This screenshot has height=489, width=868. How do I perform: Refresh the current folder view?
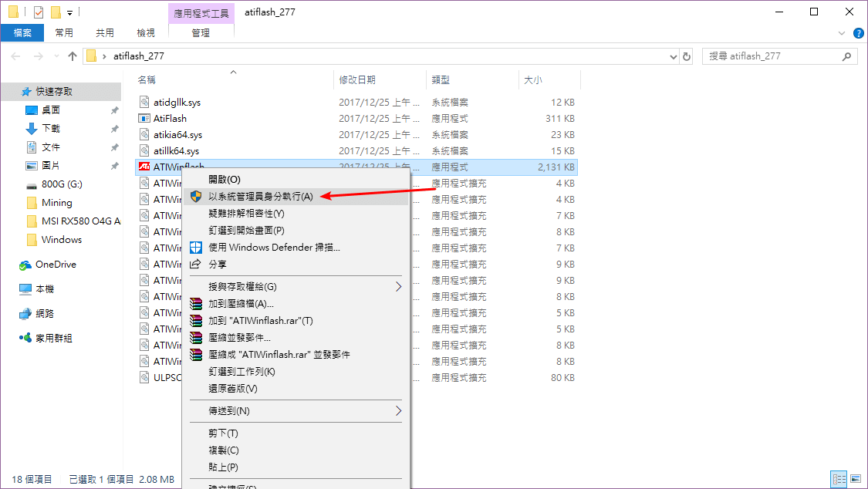click(x=687, y=56)
